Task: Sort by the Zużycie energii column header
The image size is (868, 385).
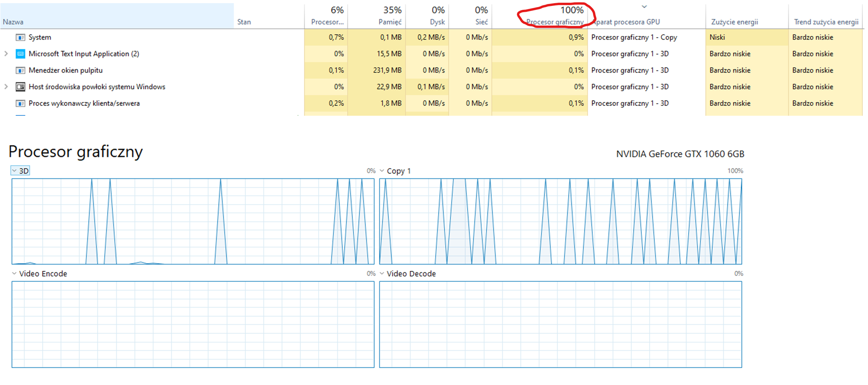Action: point(747,16)
